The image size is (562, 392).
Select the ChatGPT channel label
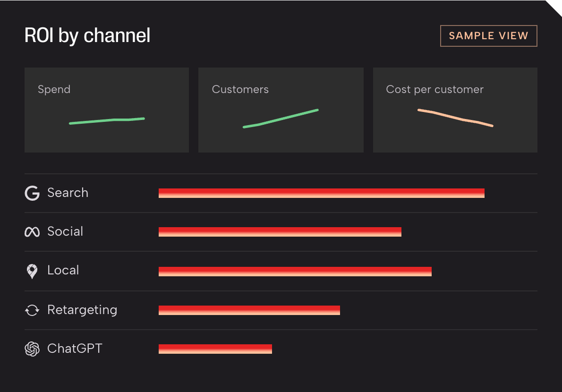coord(75,349)
